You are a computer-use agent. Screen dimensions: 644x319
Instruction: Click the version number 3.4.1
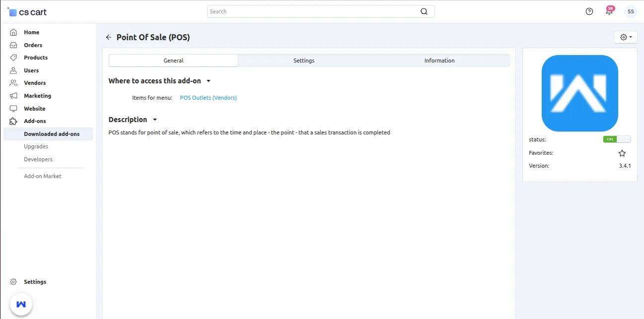pos(625,166)
